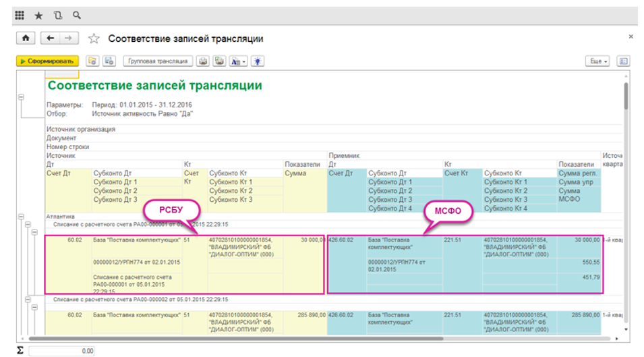Screen dimensions: 644x357
Task: Click the sum input field
Action: click(62, 351)
